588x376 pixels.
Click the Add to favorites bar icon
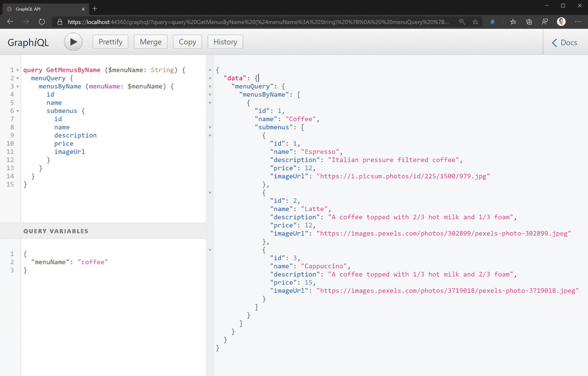[513, 21]
